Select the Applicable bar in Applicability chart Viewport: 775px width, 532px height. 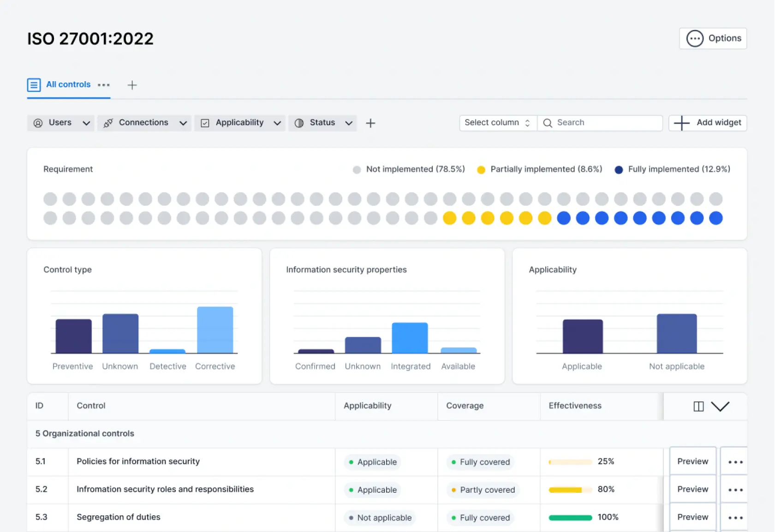[x=583, y=336]
